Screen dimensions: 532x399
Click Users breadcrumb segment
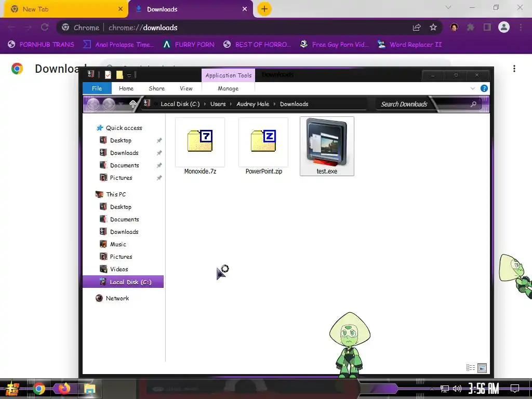pos(218,104)
